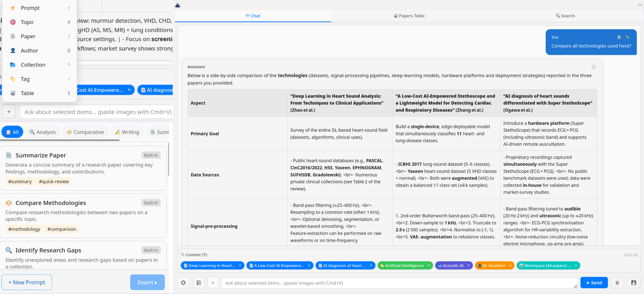
Task: Toggle the Writing prompt filter
Action: pos(127,132)
